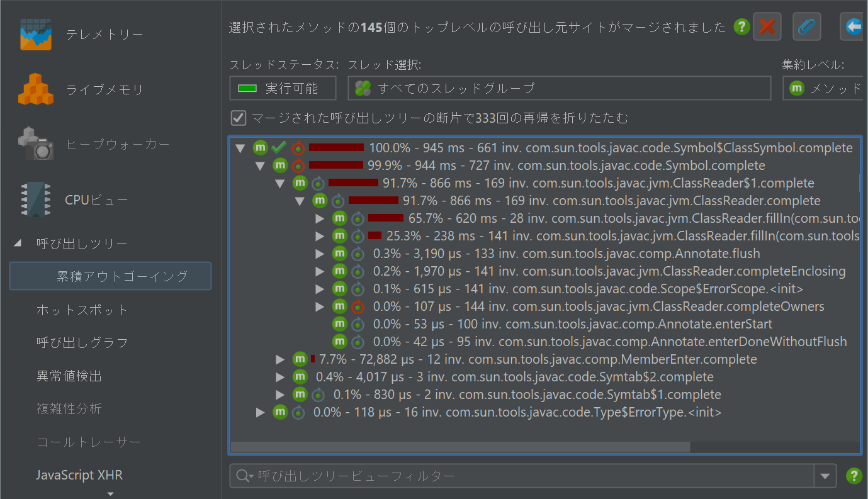Screen dimensions: 868x499
Task: Expand the Type$ErrorType.<init> node
Action: (x=261, y=412)
